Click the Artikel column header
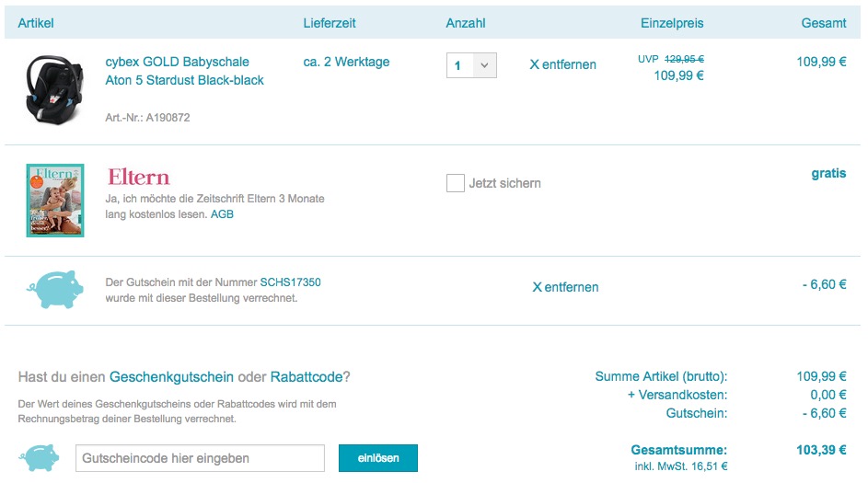This screenshot has height=483, width=868. pos(36,23)
